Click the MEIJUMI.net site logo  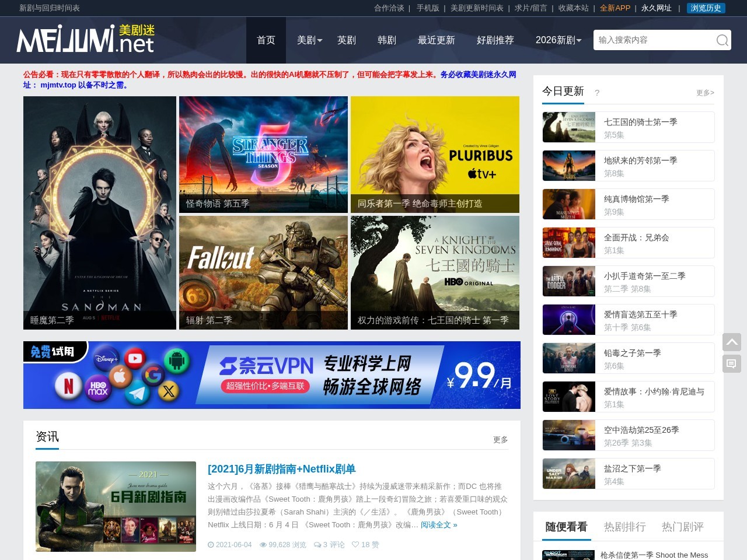(86, 40)
